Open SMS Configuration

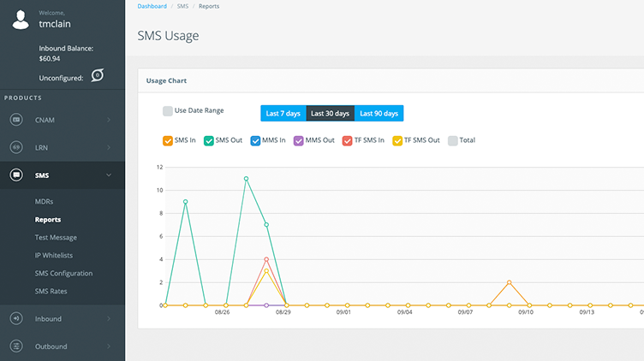pos(63,273)
